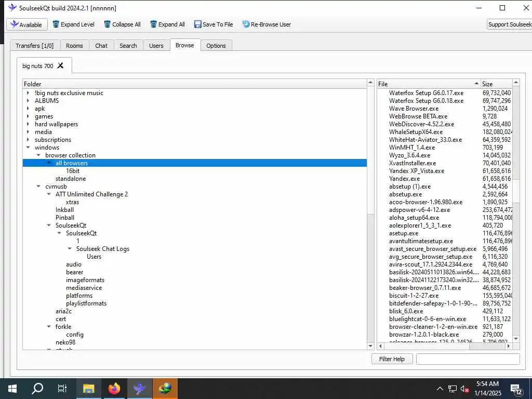Expand the hard wallpapers folder
Screen dimensions: 532x399
[28, 124]
